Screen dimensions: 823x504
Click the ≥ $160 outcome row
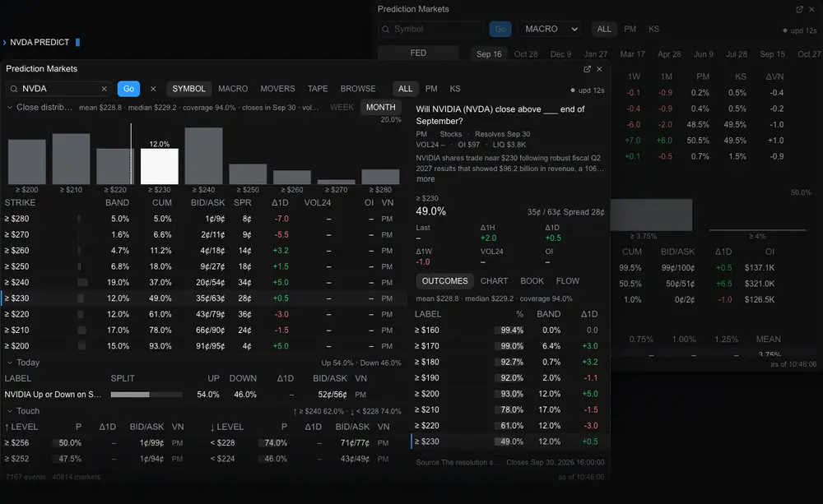(509, 331)
